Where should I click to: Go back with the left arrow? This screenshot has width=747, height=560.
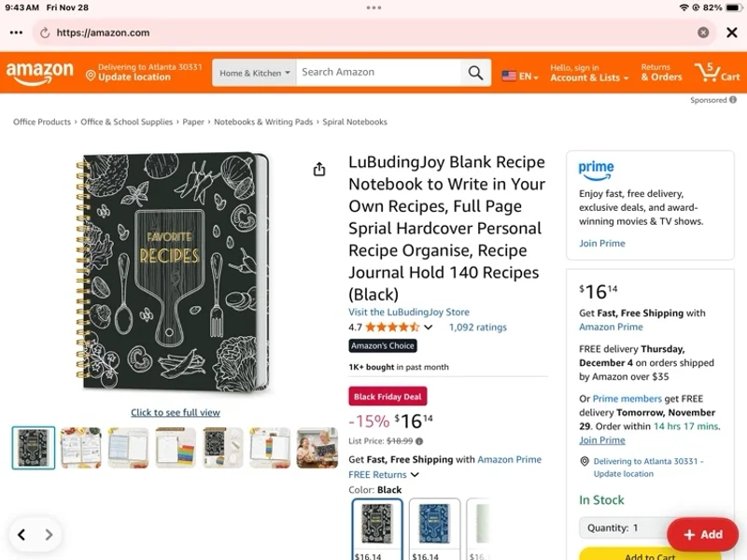pos(21,534)
